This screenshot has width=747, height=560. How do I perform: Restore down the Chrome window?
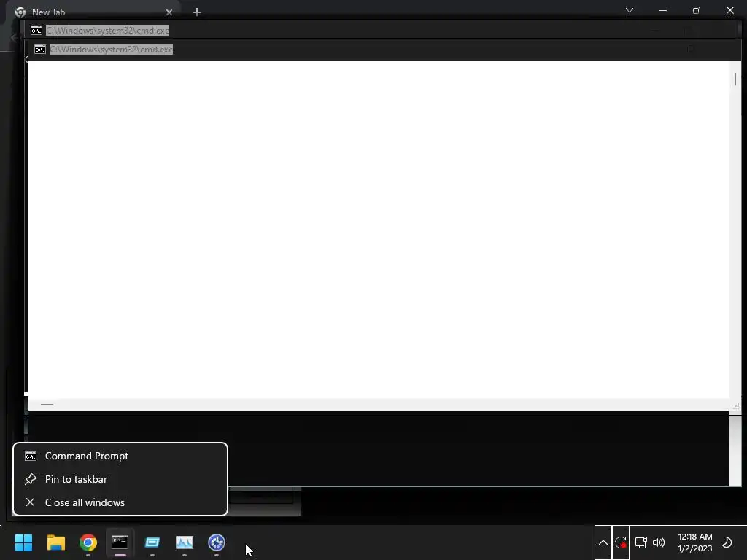[x=697, y=10]
